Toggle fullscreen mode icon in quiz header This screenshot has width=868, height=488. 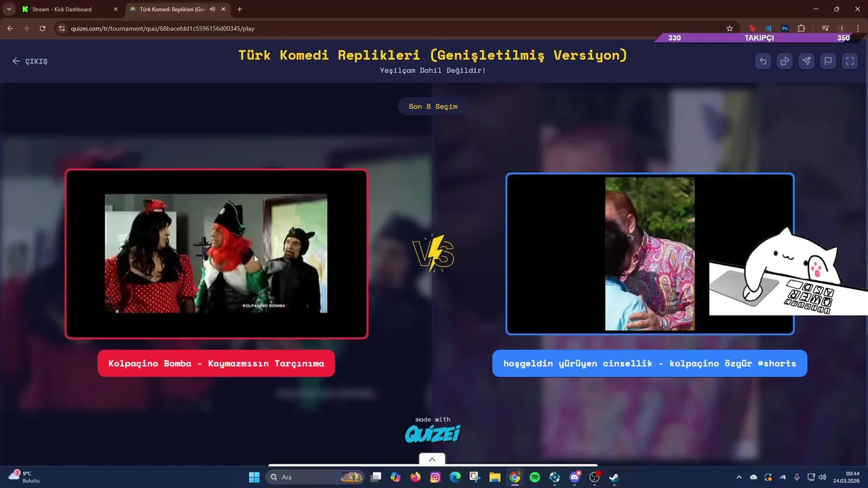pyautogui.click(x=850, y=61)
